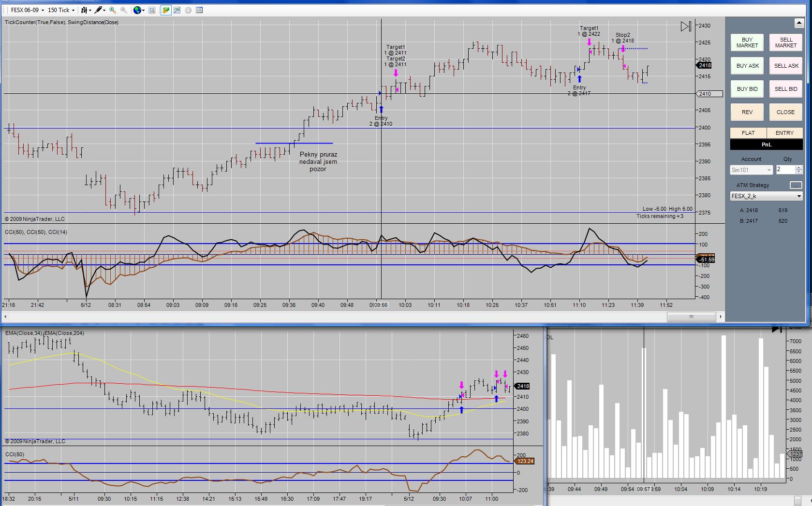Viewport: 812px width, 506px height.
Task: Open the globe icon menu in toolbar
Action: click(139, 10)
